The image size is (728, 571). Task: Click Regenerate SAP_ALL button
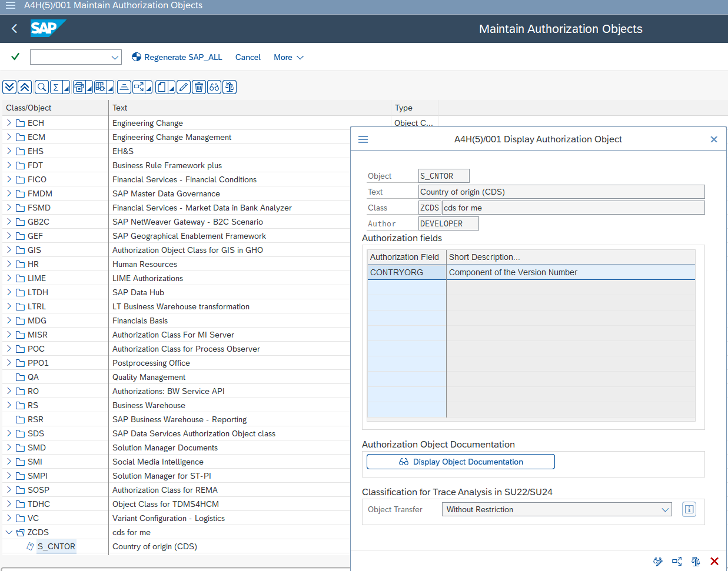tap(177, 57)
